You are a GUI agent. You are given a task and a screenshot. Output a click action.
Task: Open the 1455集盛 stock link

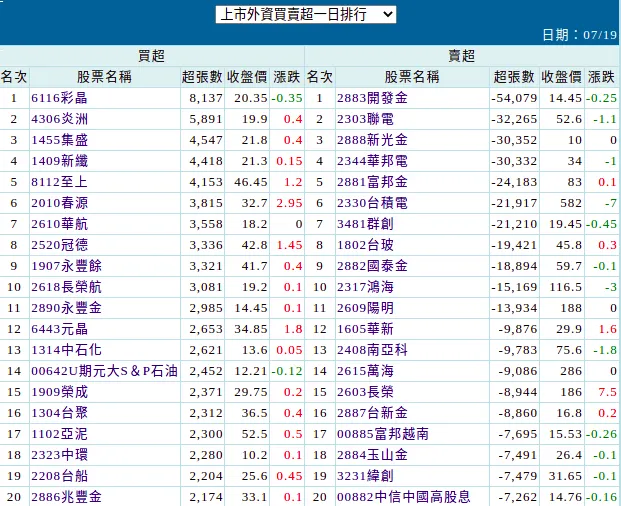click(x=59, y=140)
